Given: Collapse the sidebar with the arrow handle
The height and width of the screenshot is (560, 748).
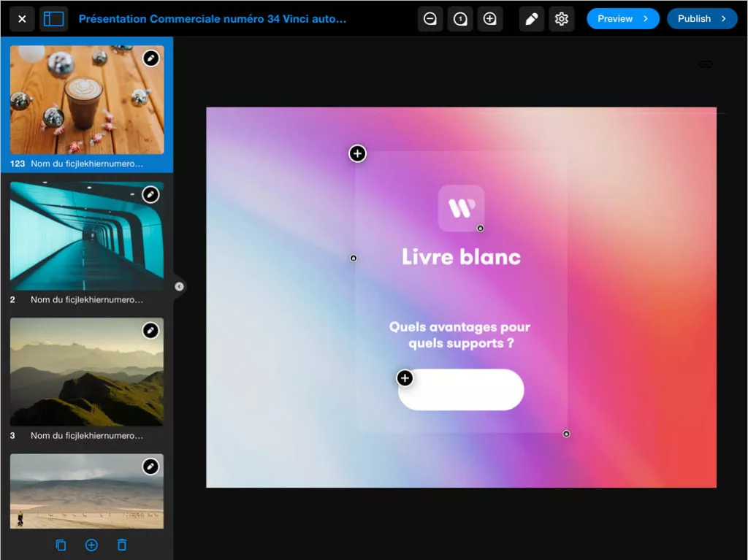Looking at the screenshot, I should (180, 287).
